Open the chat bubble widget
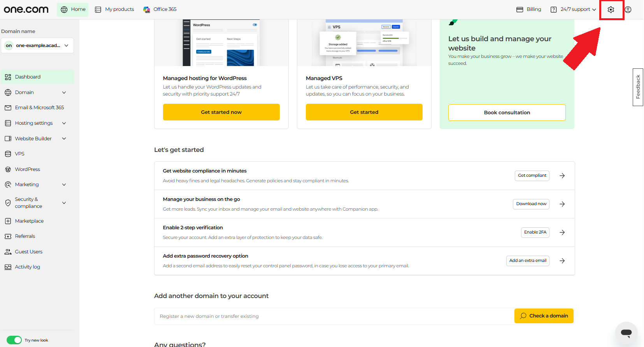 point(626,333)
